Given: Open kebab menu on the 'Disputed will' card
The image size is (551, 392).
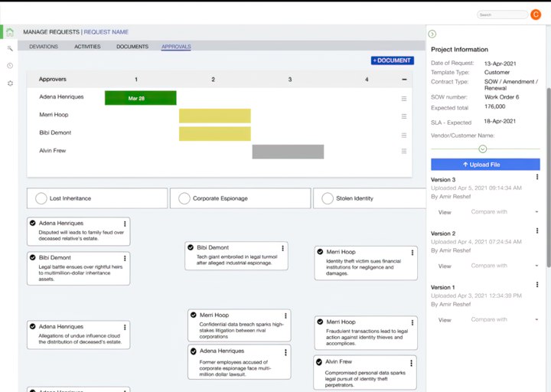Looking at the screenshot, I should (x=125, y=224).
